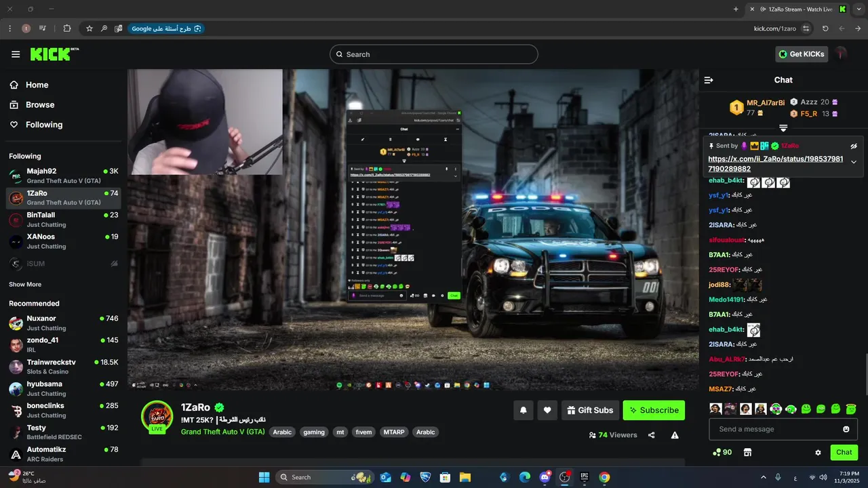Open the pinned x.com status link
Screen dimensions: 868x488
(x=775, y=163)
